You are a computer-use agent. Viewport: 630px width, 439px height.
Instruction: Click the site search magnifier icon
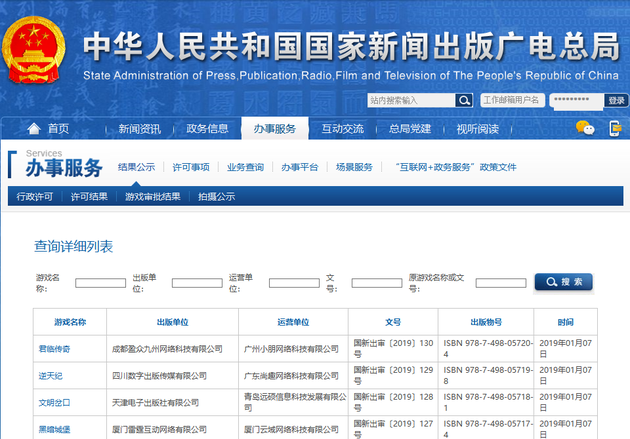464,100
